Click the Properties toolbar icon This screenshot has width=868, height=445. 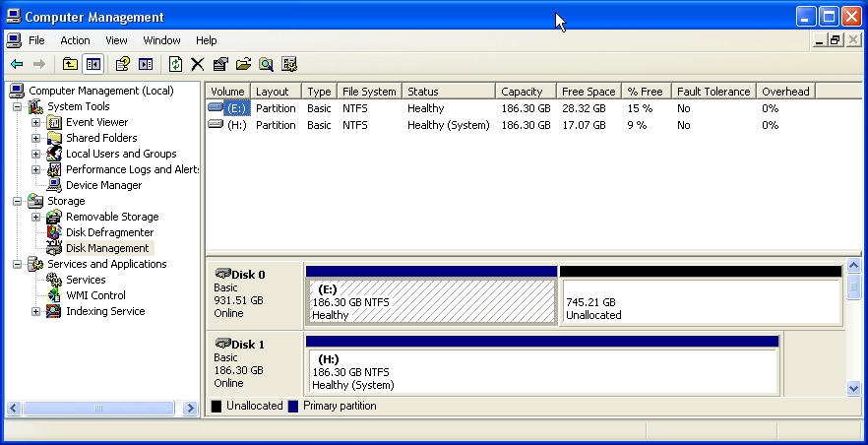220,64
